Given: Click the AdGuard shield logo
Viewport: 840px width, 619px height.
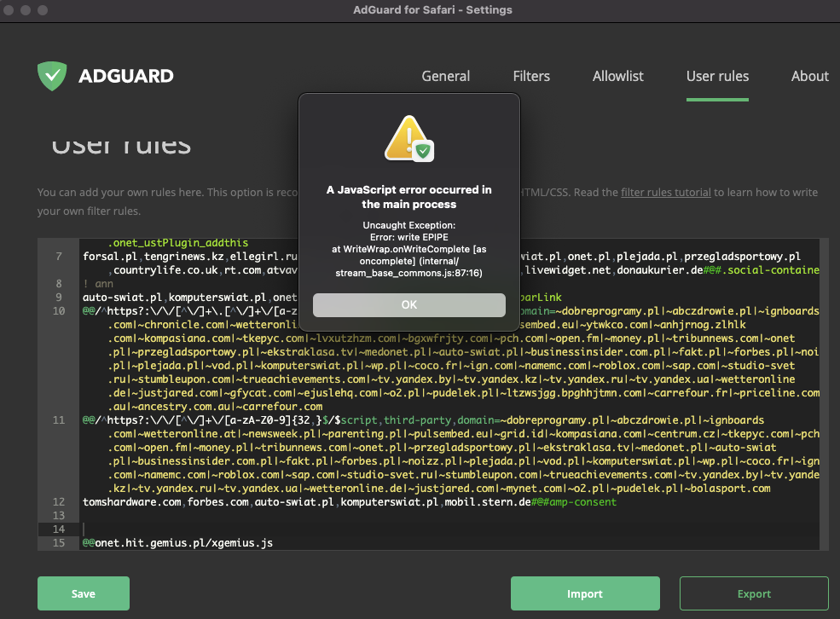Looking at the screenshot, I should [x=52, y=76].
